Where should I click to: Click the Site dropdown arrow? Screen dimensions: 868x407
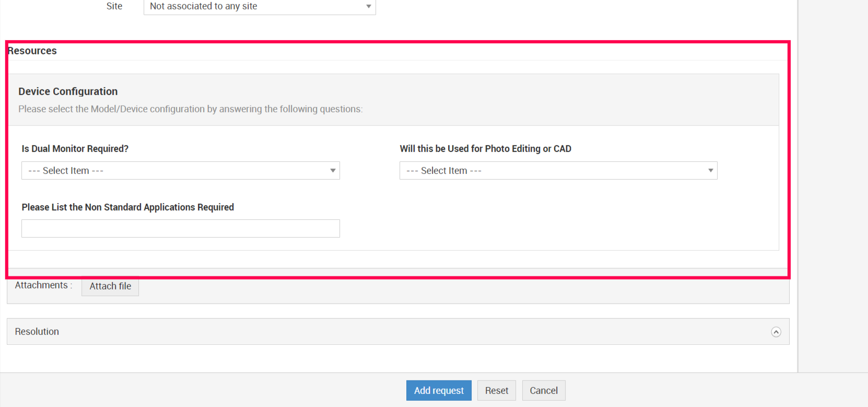tap(369, 6)
